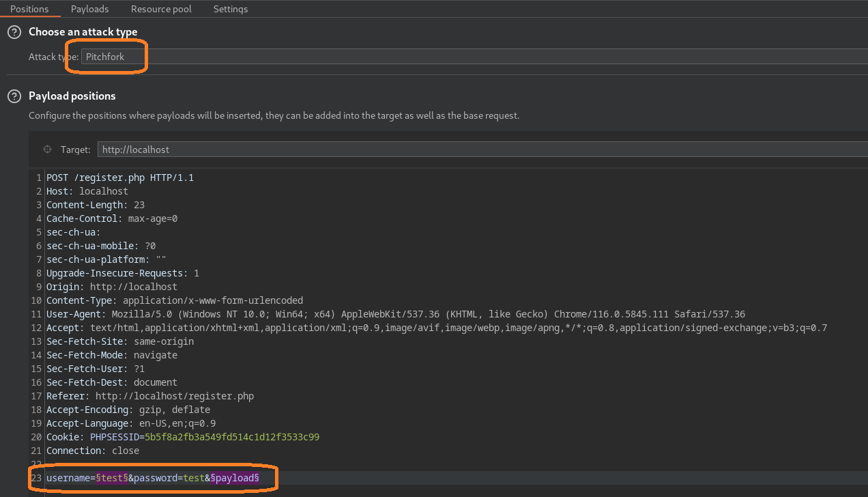Select the §payload§ marker after password parameter
Screen dimensions: 868x497
click(x=233, y=477)
